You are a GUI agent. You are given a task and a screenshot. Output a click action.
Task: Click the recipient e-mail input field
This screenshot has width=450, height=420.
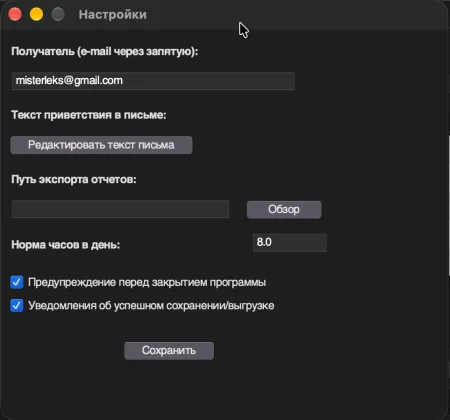pyautogui.click(x=153, y=81)
